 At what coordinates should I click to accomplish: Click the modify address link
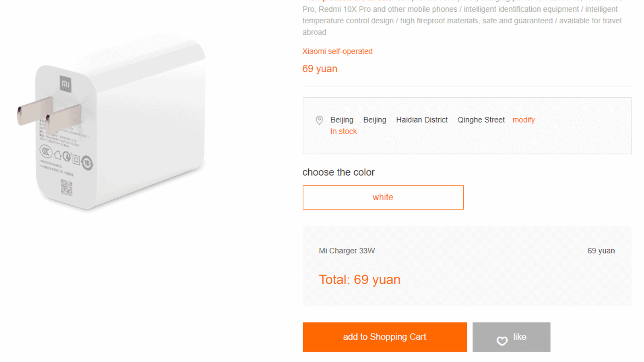click(x=523, y=120)
